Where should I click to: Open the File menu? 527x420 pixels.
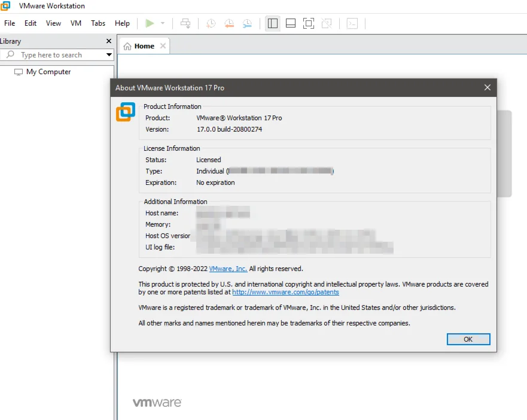point(10,23)
